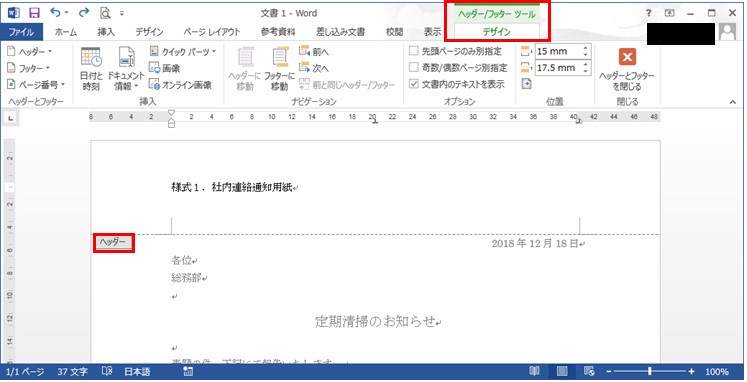Screen dimensions: 747x382
Task: Expand the フッター dropdown
Action: (x=29, y=68)
